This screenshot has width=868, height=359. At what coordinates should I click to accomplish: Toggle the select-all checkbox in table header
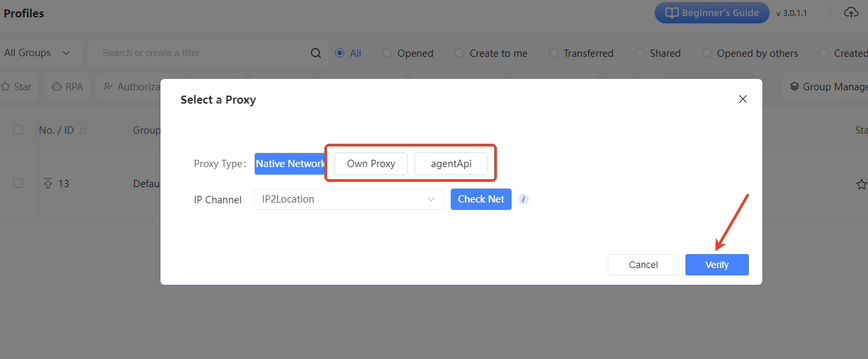pyautogui.click(x=18, y=130)
